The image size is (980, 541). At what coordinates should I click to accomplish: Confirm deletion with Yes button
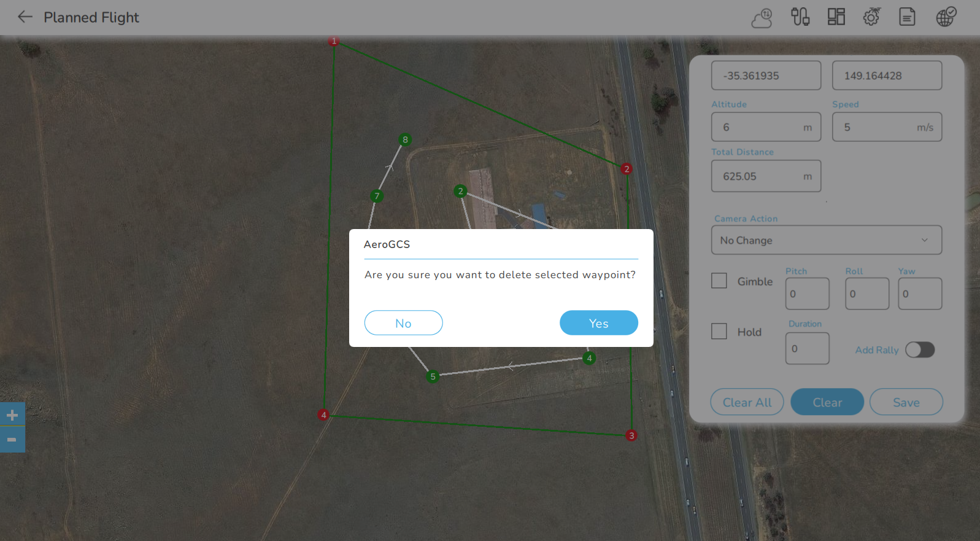click(x=598, y=323)
